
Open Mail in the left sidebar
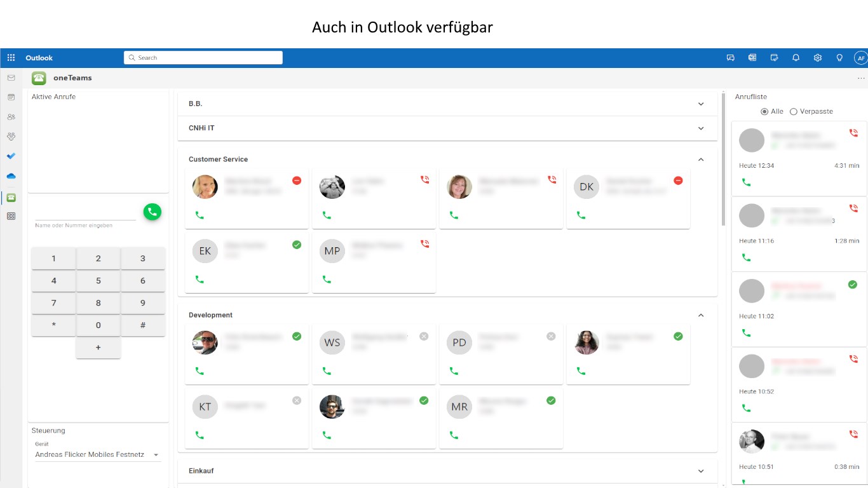[11, 78]
